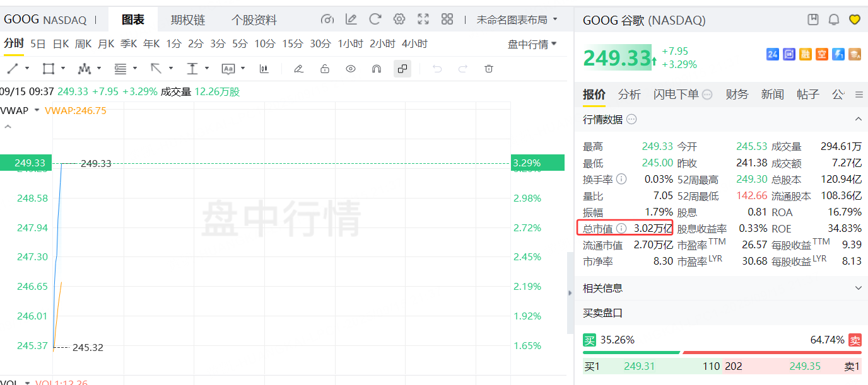The width and height of the screenshot is (868, 385).
Task: Switch to the 个股资料 tab
Action: [254, 20]
